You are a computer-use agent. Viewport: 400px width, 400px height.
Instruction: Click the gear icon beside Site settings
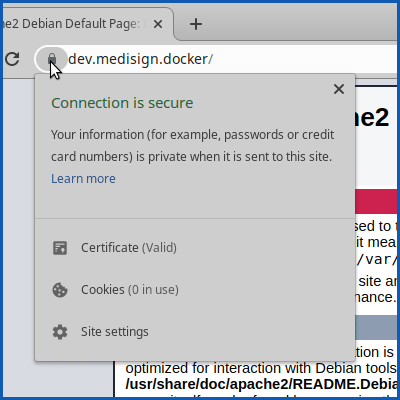point(60,332)
